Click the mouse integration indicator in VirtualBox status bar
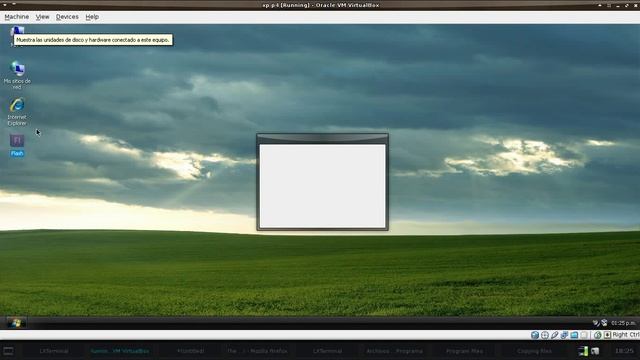640x360 pixels. [598, 335]
